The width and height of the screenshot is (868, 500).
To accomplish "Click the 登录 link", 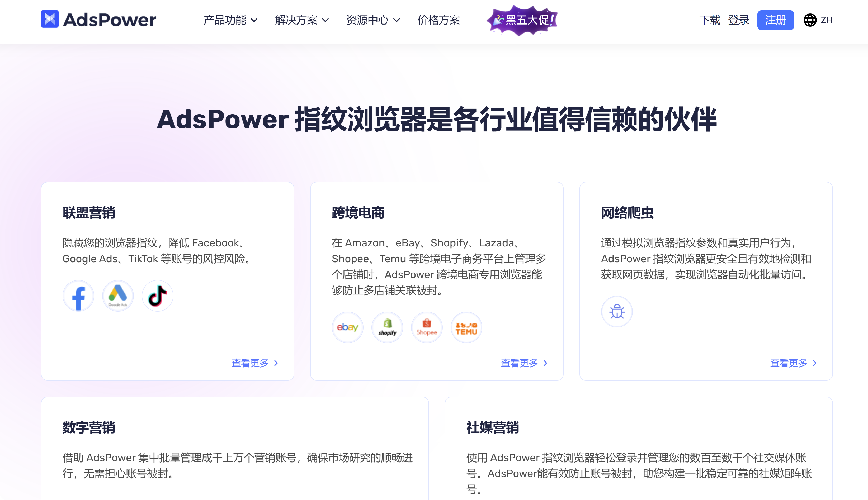I will pos(738,20).
